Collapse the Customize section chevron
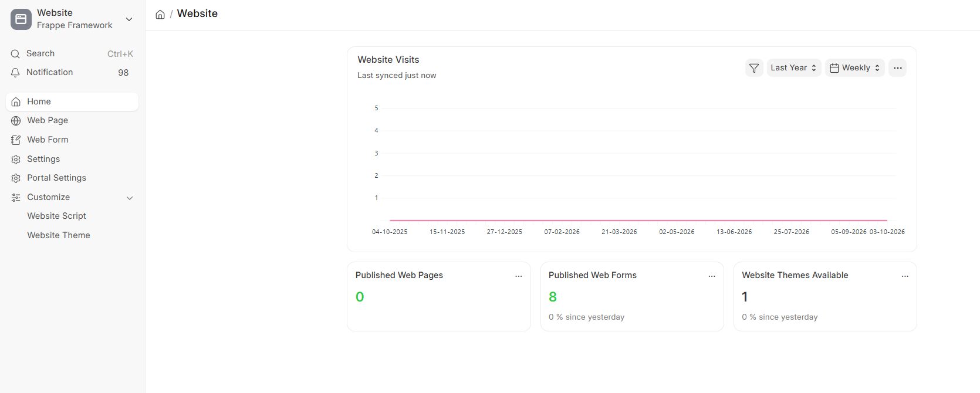 click(x=130, y=198)
